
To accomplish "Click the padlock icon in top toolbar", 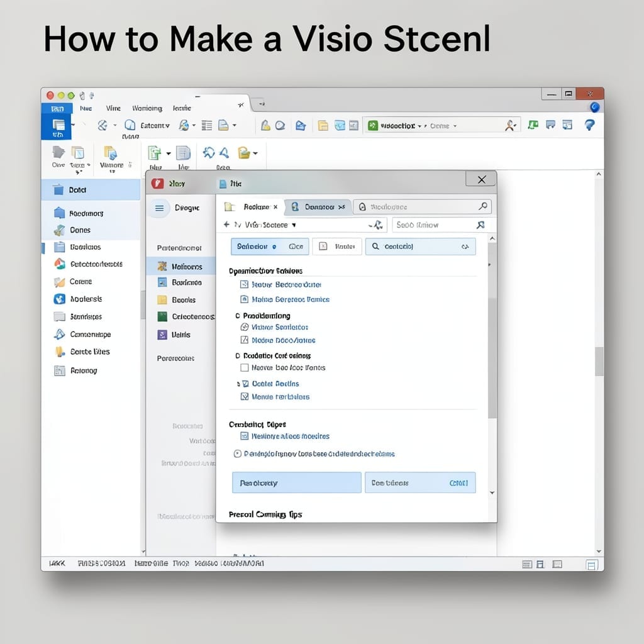I will (265, 125).
